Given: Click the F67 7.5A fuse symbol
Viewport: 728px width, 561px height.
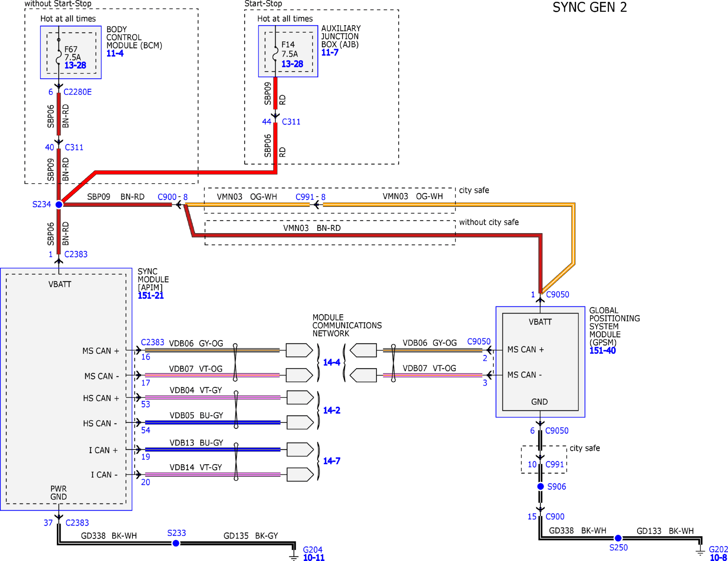Looking at the screenshot, I should (59, 57).
